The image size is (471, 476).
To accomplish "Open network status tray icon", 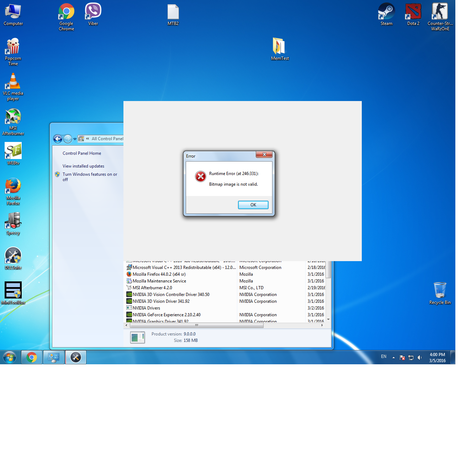I will [x=411, y=358].
